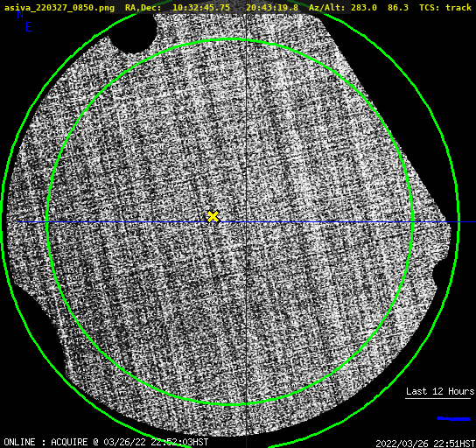The height and width of the screenshot is (448, 476).
Task: Click the TCS: track status text
Action: point(445,7)
